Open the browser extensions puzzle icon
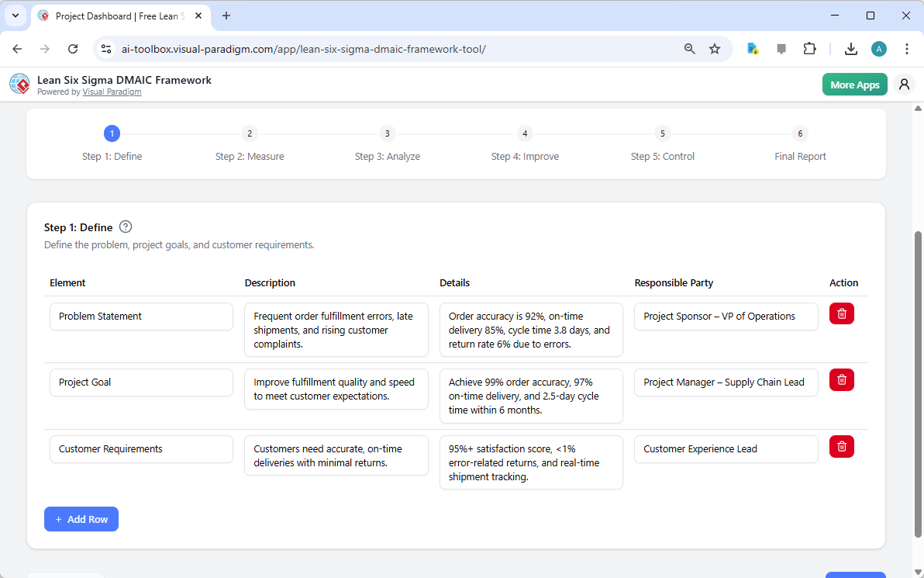 [809, 48]
